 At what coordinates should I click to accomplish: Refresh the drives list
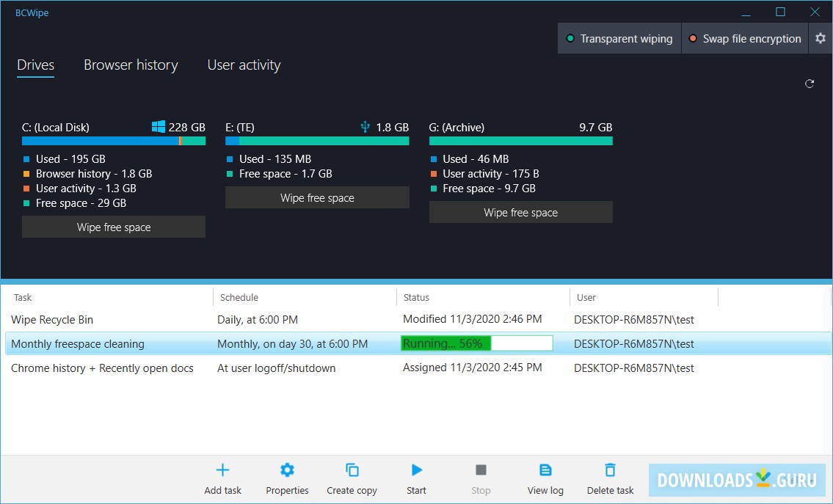tap(809, 84)
